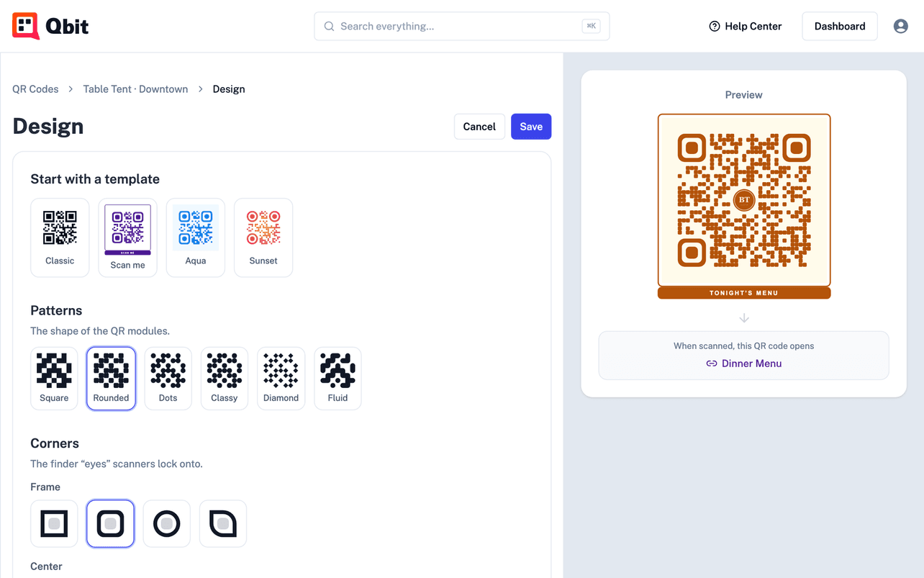
Task: Select the rounded corner frame
Action: [111, 524]
